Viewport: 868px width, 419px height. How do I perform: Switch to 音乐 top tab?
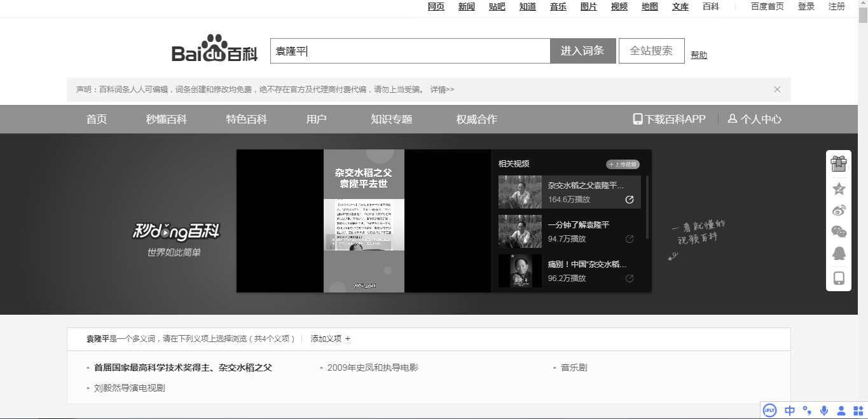[558, 6]
